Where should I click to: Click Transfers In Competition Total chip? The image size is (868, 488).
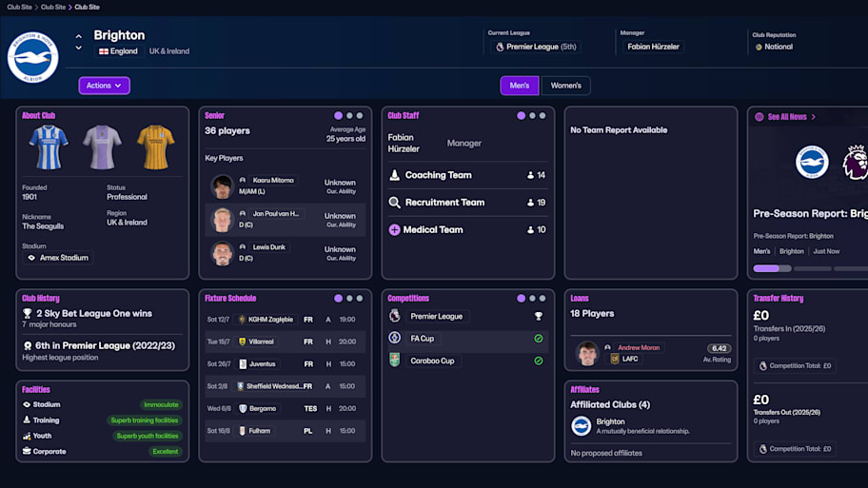tap(795, 365)
